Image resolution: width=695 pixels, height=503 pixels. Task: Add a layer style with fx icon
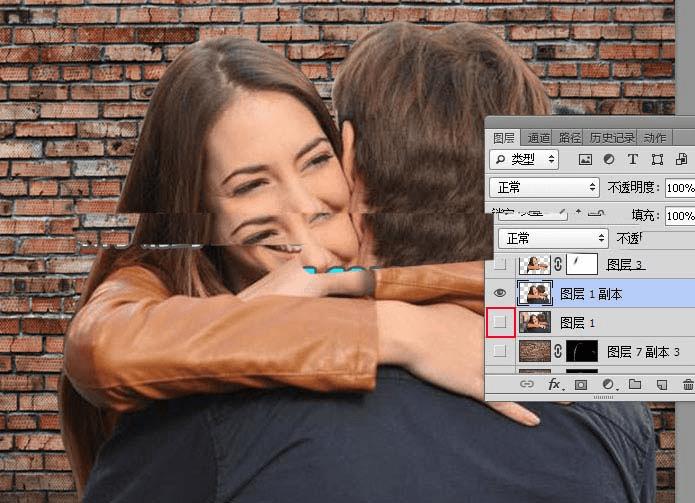click(555, 384)
